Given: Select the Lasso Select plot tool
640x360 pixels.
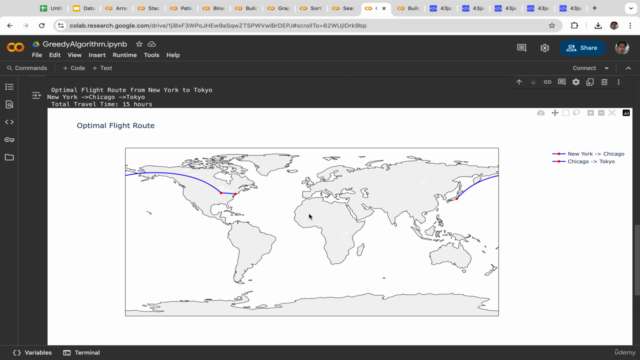Looking at the screenshot, I should click(x=576, y=113).
